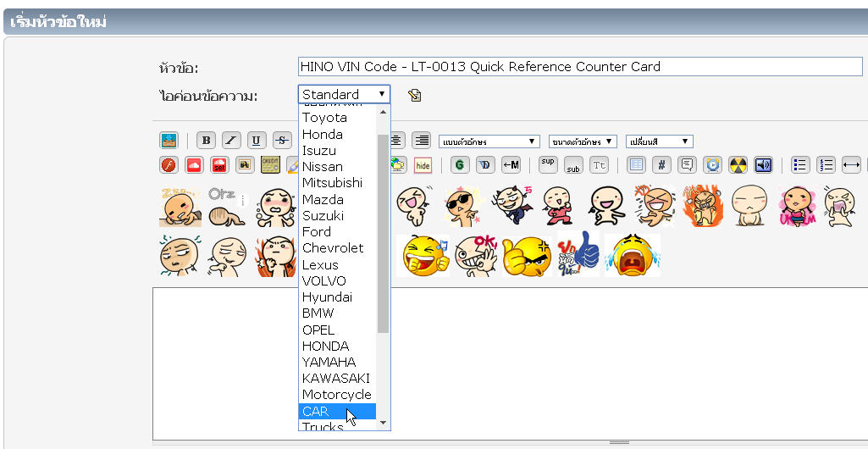Insert blue thumbs-up emoticon

tap(578, 255)
